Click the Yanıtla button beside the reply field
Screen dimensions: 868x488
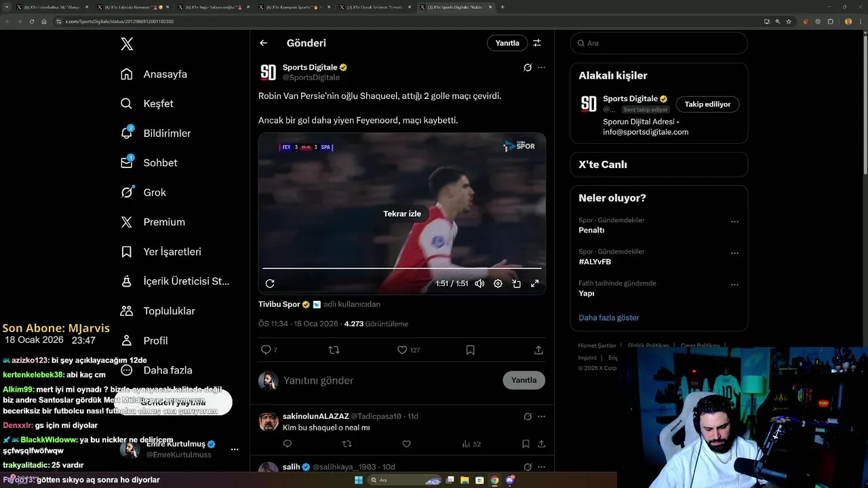tap(524, 380)
